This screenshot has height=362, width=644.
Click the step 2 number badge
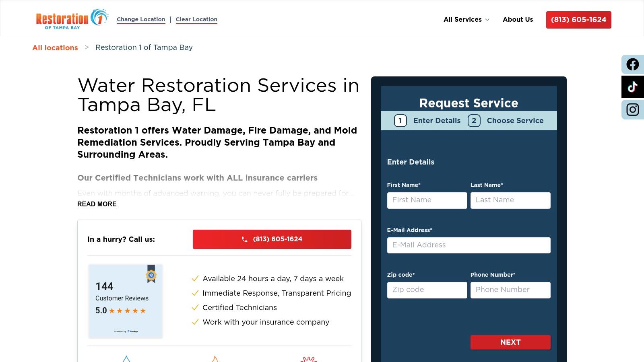[x=474, y=121]
